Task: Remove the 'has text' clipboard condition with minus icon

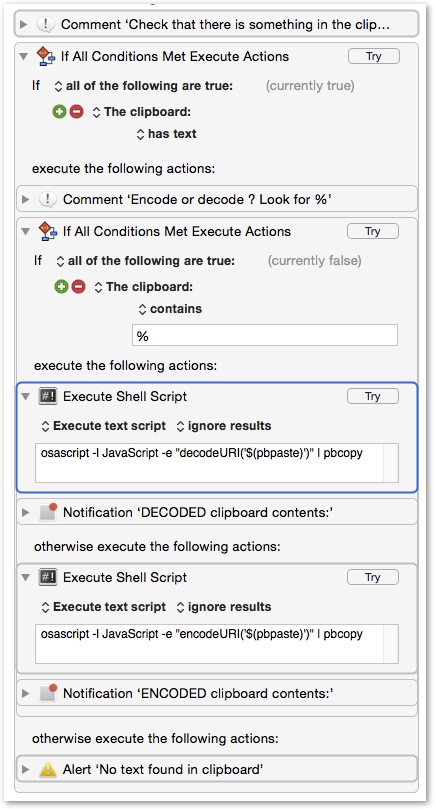Action: tap(76, 111)
